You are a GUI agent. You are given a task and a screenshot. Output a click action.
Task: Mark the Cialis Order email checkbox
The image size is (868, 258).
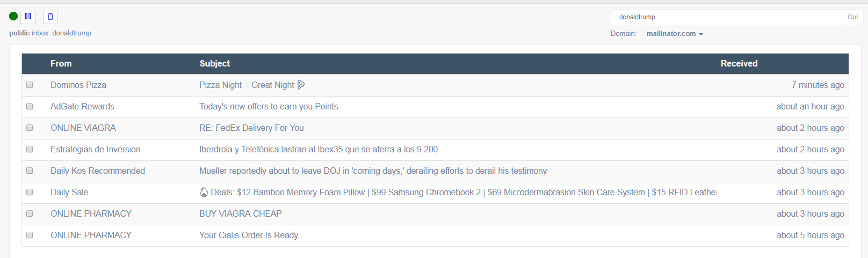pos(30,235)
